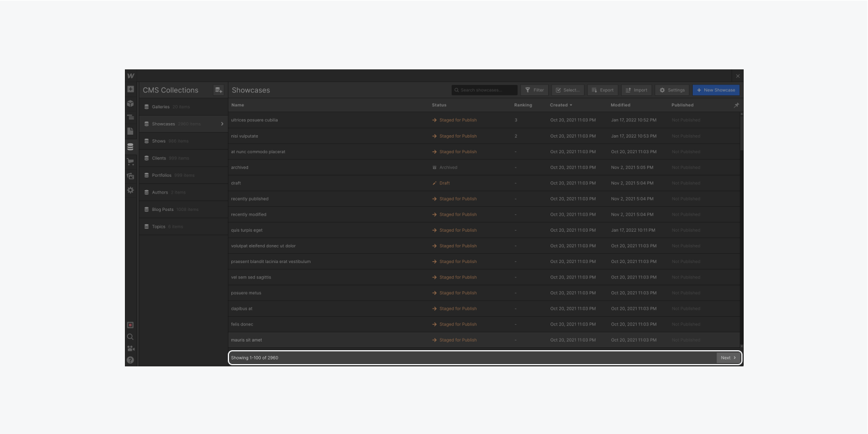
Task: Click the Galleries collection database icon
Action: pyautogui.click(x=147, y=107)
